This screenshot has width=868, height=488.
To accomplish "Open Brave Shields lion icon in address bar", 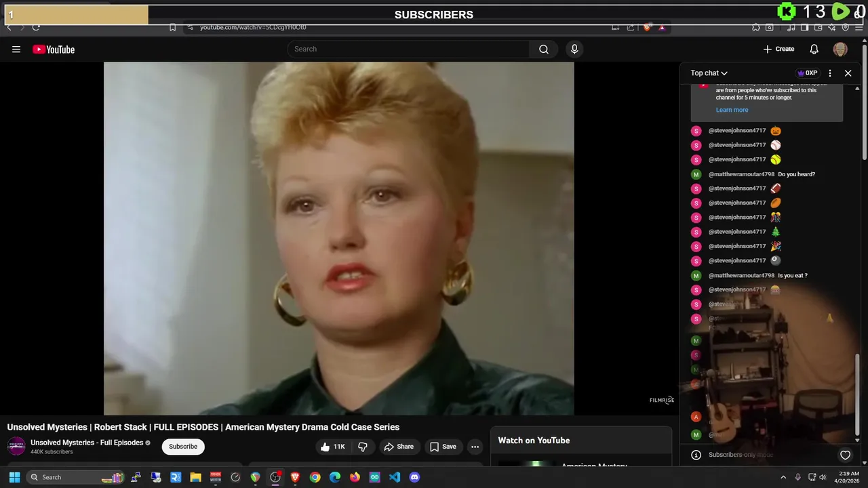I will click(x=647, y=27).
